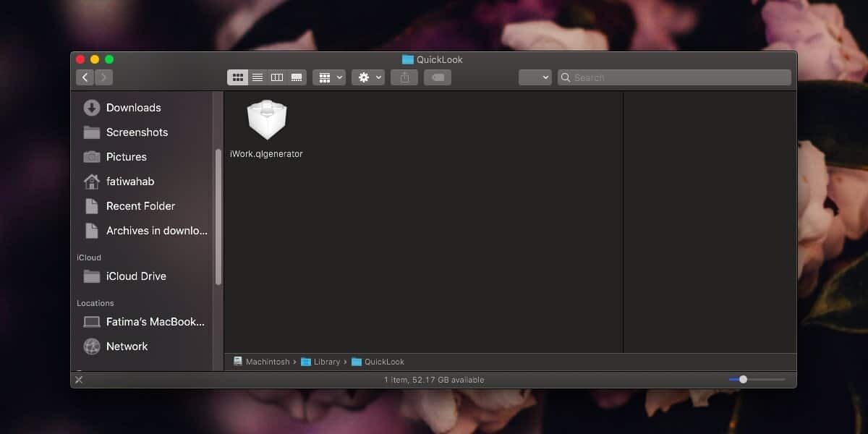Open the gear action menu
The width and height of the screenshot is (868, 434).
tap(368, 77)
